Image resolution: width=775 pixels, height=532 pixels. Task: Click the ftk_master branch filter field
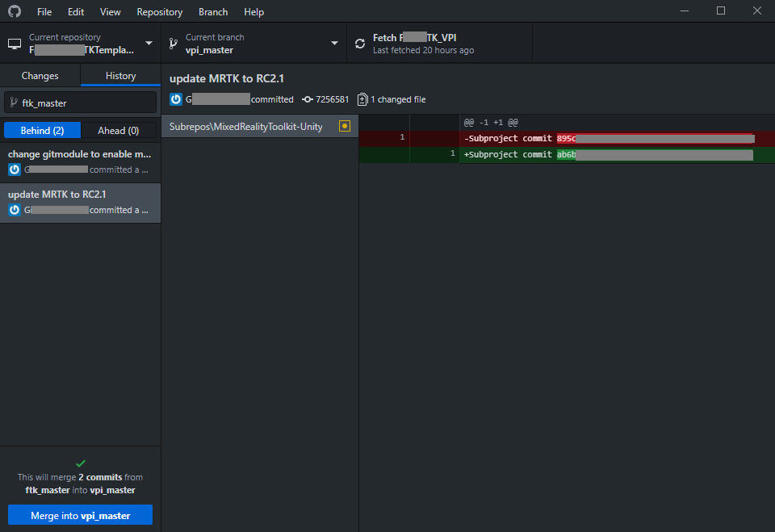pos(80,103)
